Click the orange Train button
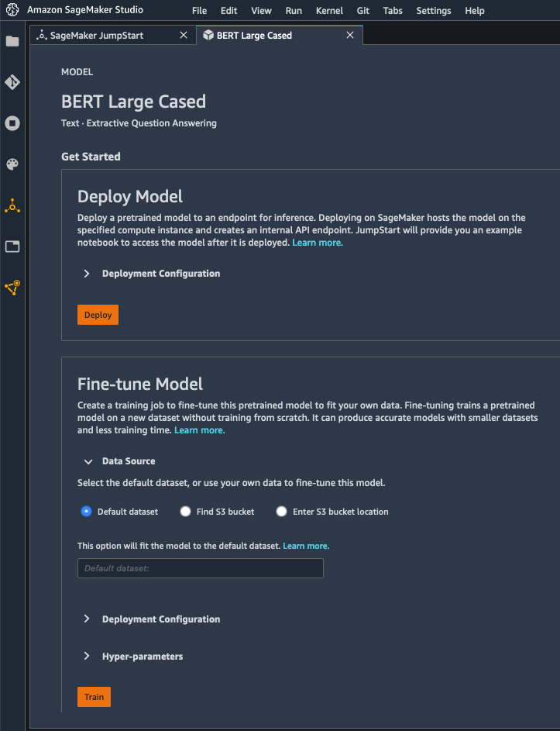The width and height of the screenshot is (560, 731). [x=94, y=697]
